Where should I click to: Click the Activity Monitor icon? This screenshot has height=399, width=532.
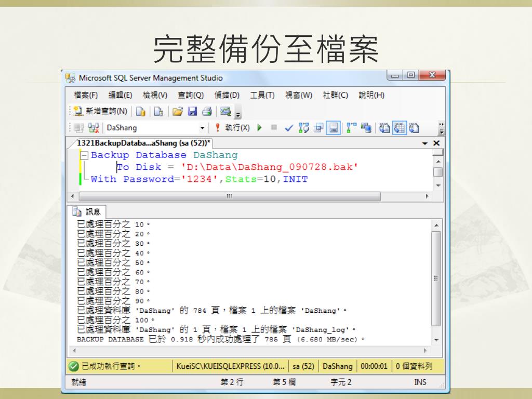tap(225, 111)
